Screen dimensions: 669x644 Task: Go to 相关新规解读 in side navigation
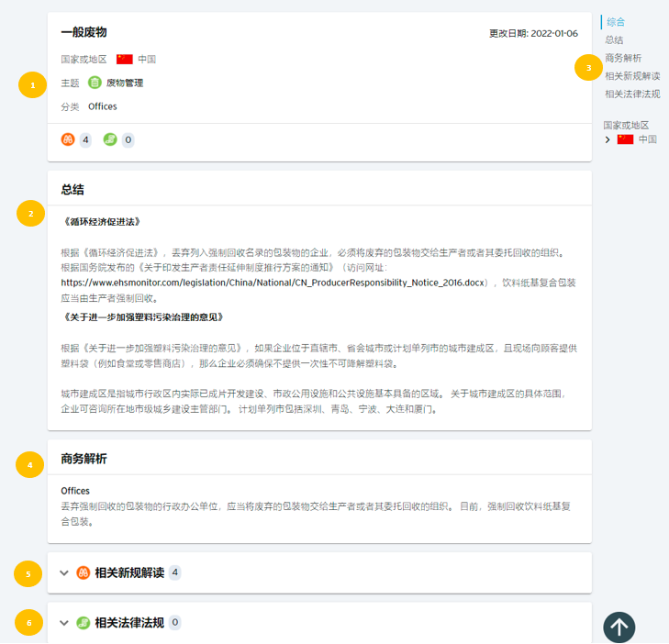point(632,76)
